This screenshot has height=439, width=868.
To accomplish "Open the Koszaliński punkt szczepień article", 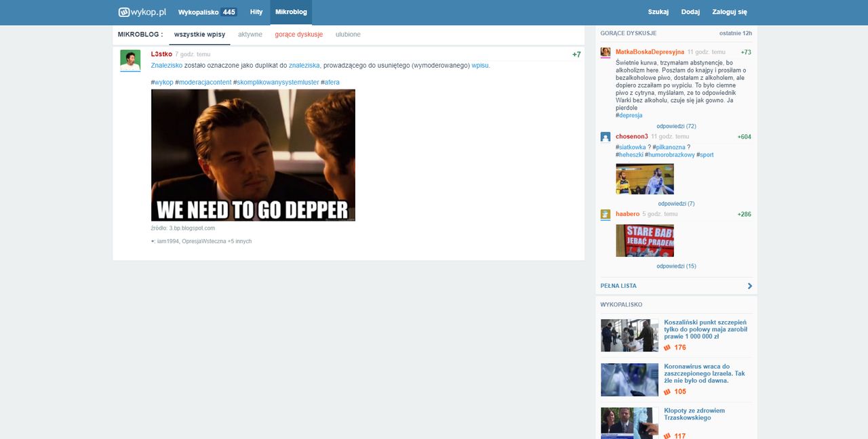I will point(705,329).
